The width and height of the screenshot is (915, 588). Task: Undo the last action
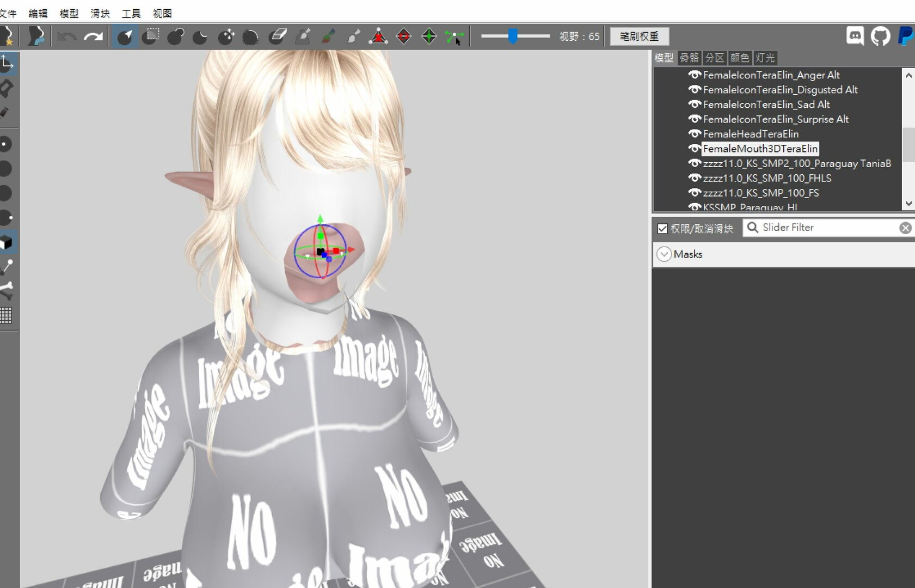coord(67,36)
